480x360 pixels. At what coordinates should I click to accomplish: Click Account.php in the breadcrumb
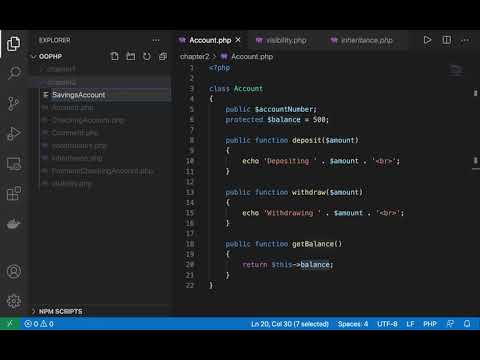[252, 57]
